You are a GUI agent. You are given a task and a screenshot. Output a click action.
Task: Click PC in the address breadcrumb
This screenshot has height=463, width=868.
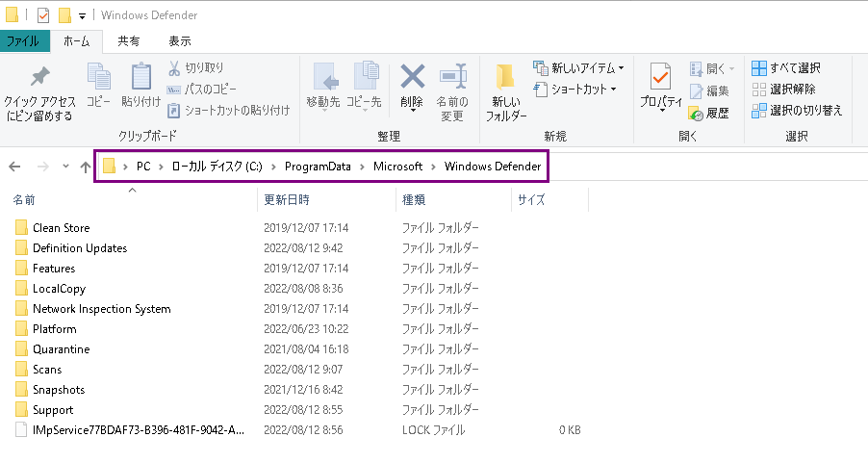pos(143,167)
